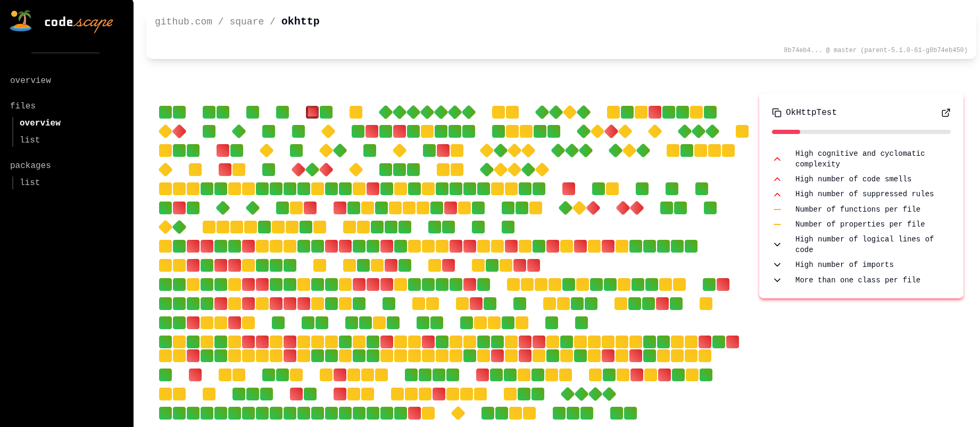Click the codescape palm tree logo

[x=20, y=20]
